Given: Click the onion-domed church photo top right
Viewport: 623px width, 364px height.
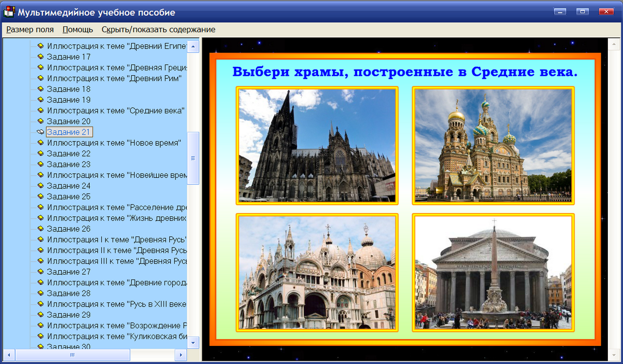Looking at the screenshot, I should click(x=492, y=146).
